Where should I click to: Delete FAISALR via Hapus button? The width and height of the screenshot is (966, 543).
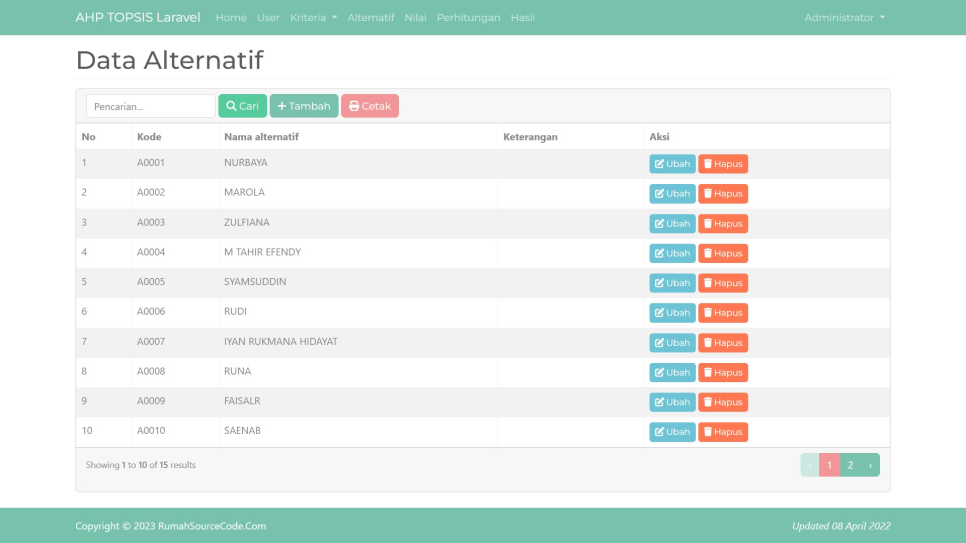click(723, 402)
